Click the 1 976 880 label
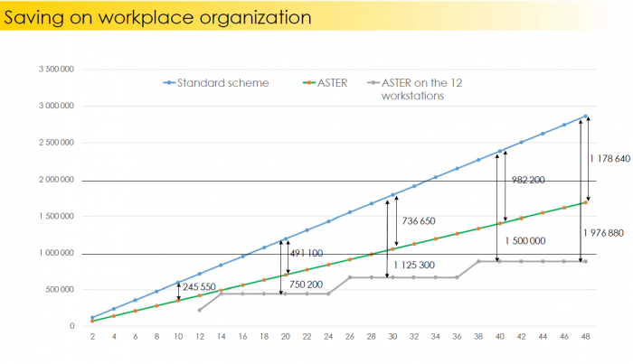This screenshot has height=364, width=633. pos(603,233)
